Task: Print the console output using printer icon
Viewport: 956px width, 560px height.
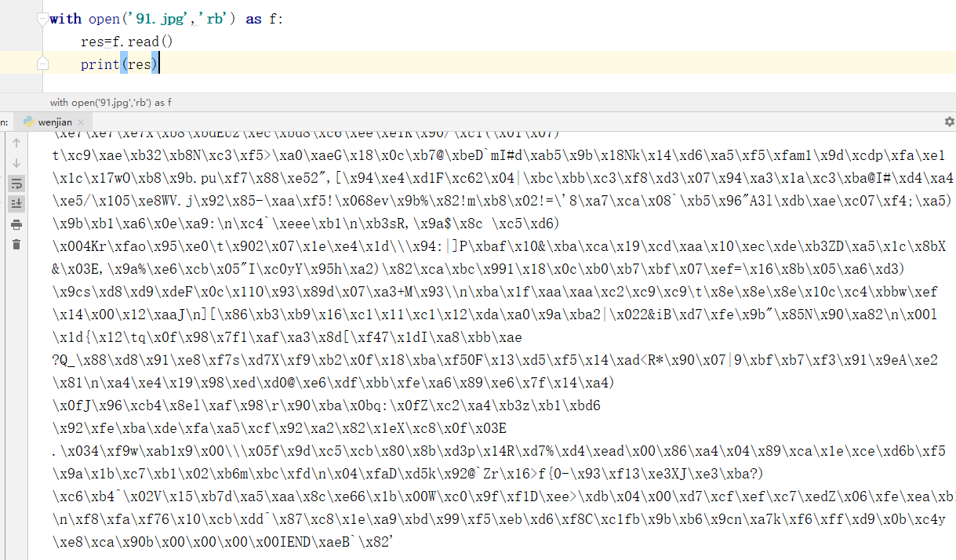Action: coord(16,224)
